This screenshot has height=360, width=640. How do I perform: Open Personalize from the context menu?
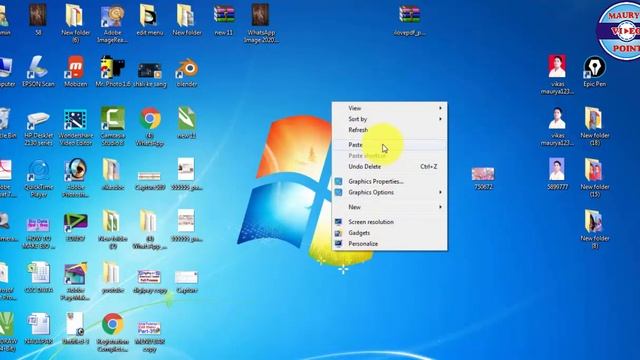390,244
